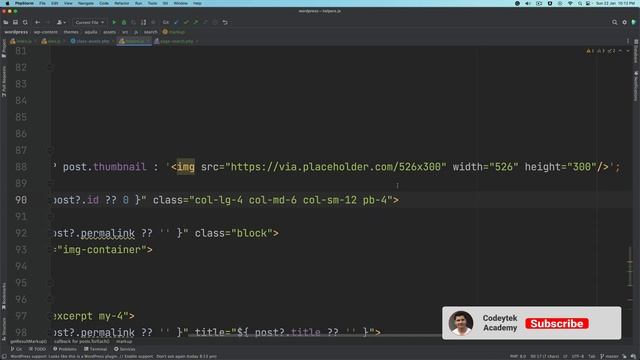Open the Navigate menu
Screen dimensions: 640x360
click(86, 3)
